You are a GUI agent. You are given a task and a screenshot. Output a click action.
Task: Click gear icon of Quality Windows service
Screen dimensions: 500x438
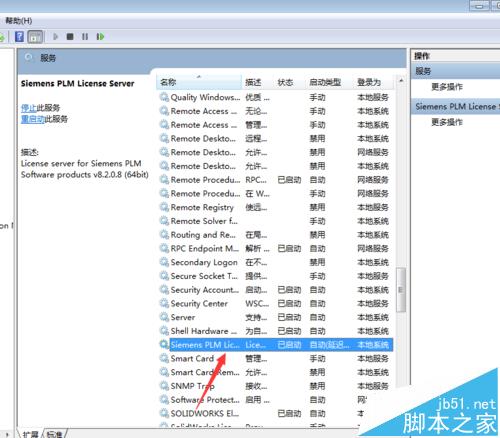click(x=164, y=97)
